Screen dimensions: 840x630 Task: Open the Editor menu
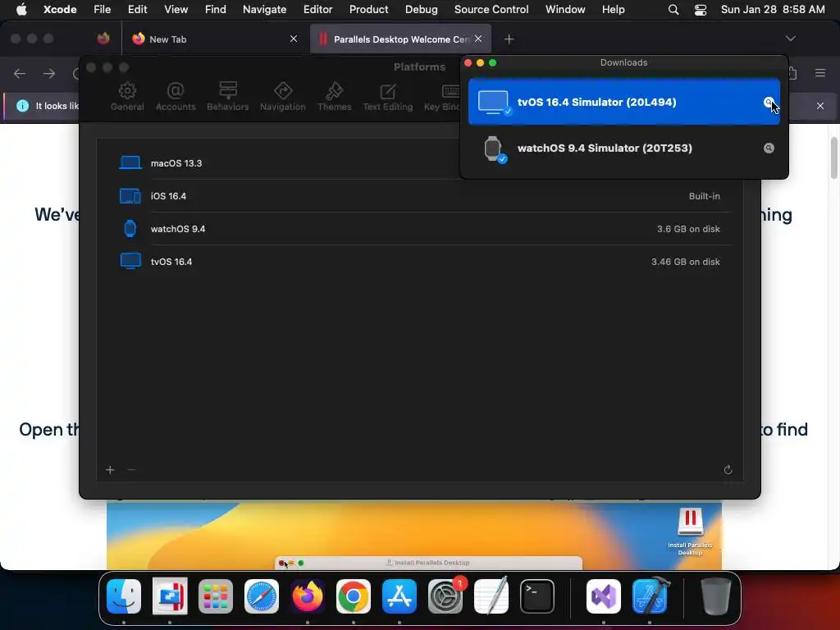pos(317,9)
